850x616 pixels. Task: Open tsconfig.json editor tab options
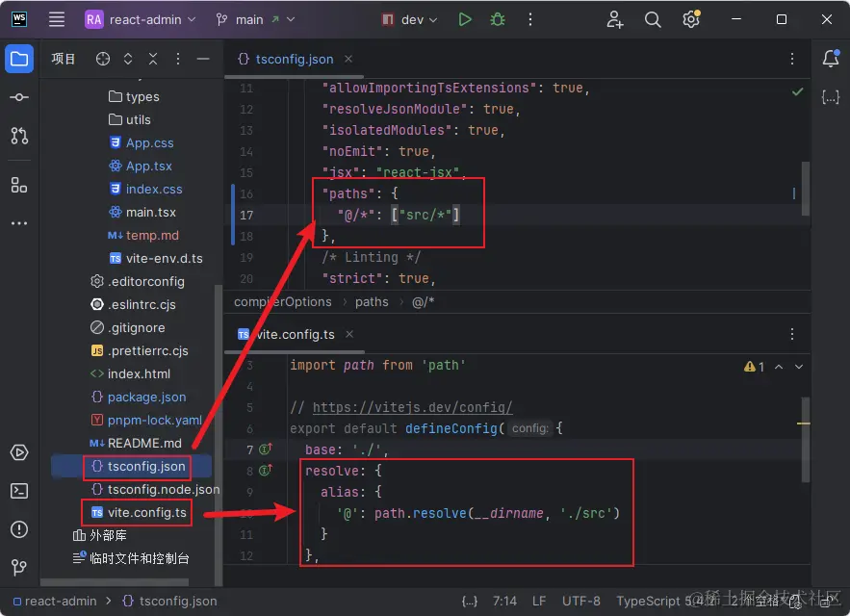(x=792, y=59)
